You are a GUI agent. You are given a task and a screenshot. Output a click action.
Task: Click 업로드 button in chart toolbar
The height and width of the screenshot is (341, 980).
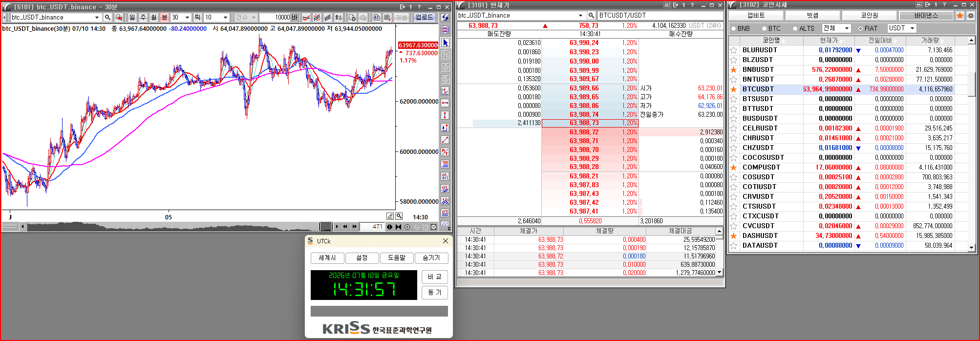click(424, 17)
